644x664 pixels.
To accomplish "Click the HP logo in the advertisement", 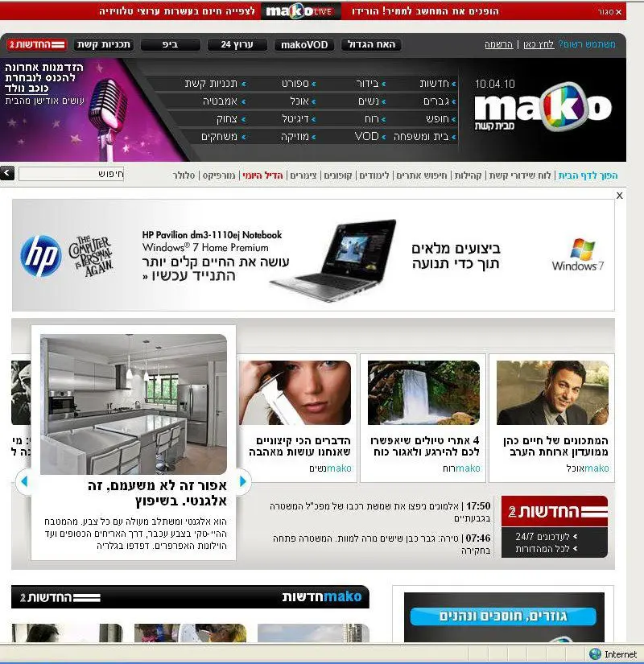I will coord(41,256).
